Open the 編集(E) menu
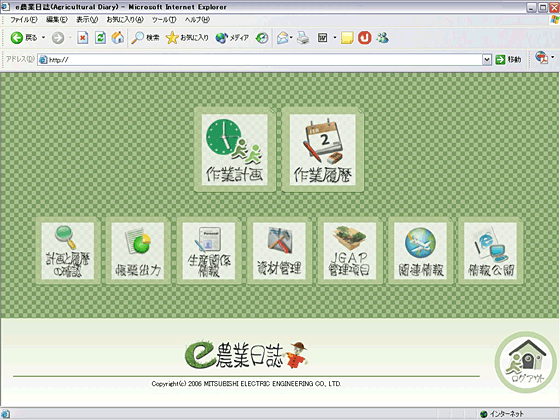Image resolution: width=560 pixels, height=420 pixels. 57,20
